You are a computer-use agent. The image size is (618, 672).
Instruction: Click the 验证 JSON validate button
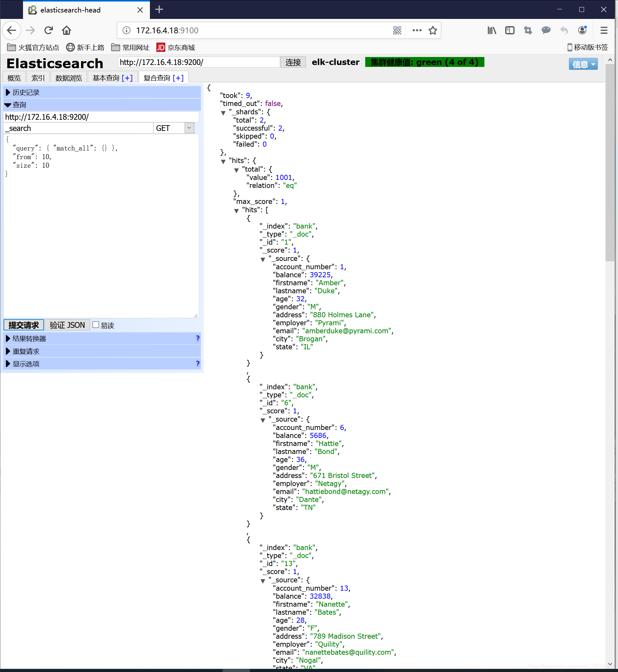coord(67,325)
